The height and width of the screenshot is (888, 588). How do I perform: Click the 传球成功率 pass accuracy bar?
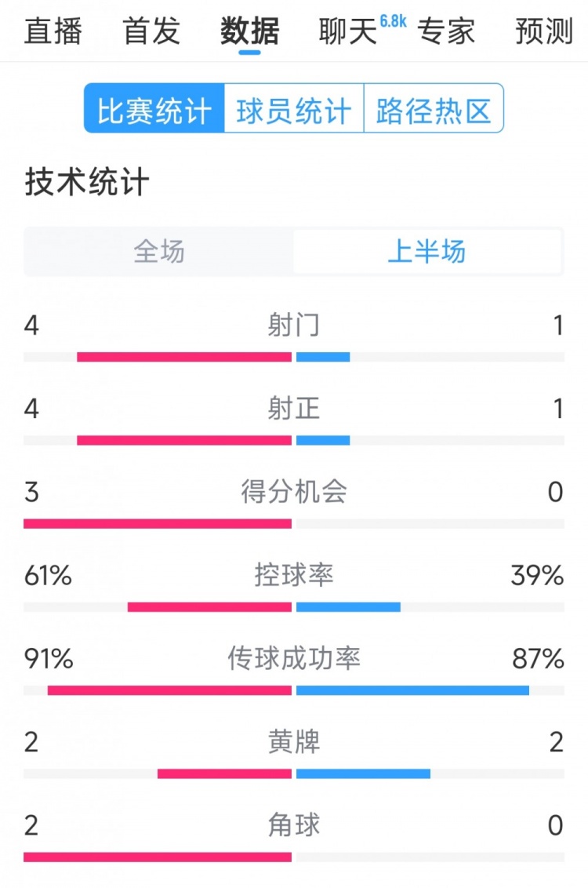point(294,690)
